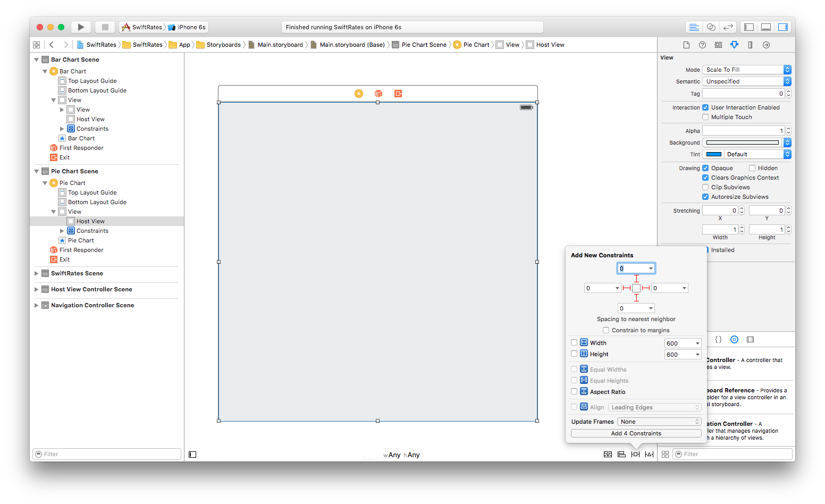This screenshot has height=504, width=825.
Task: Open the Embed In Stack icon
Action: (x=608, y=454)
